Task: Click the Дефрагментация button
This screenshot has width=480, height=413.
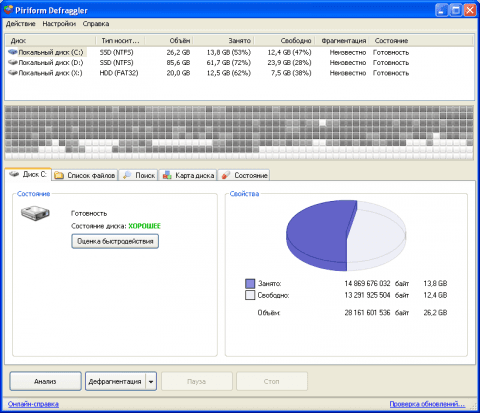Action: tap(115, 381)
